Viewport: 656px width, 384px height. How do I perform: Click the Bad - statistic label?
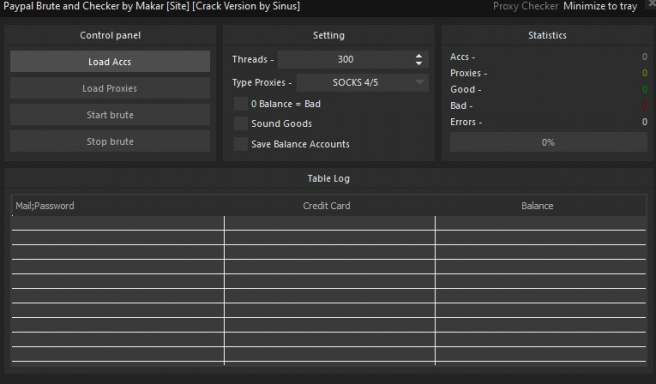pos(461,106)
